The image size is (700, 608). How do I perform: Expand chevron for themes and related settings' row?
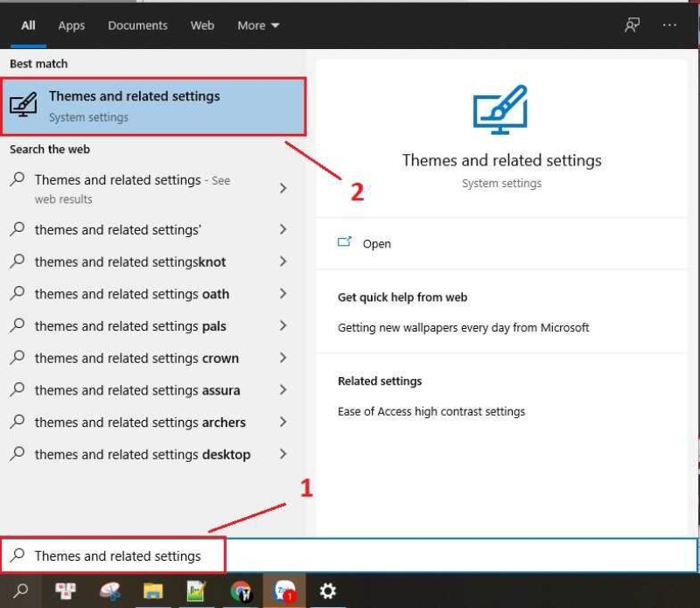(283, 229)
